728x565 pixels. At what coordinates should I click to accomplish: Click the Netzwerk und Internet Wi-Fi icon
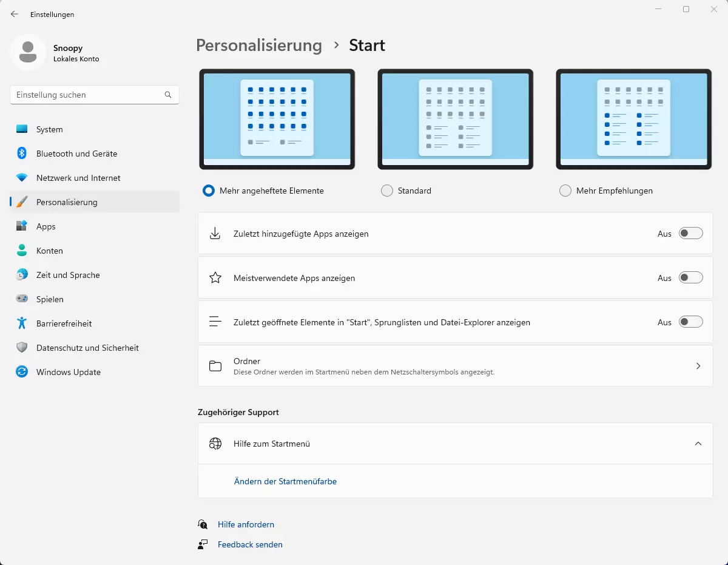point(22,178)
